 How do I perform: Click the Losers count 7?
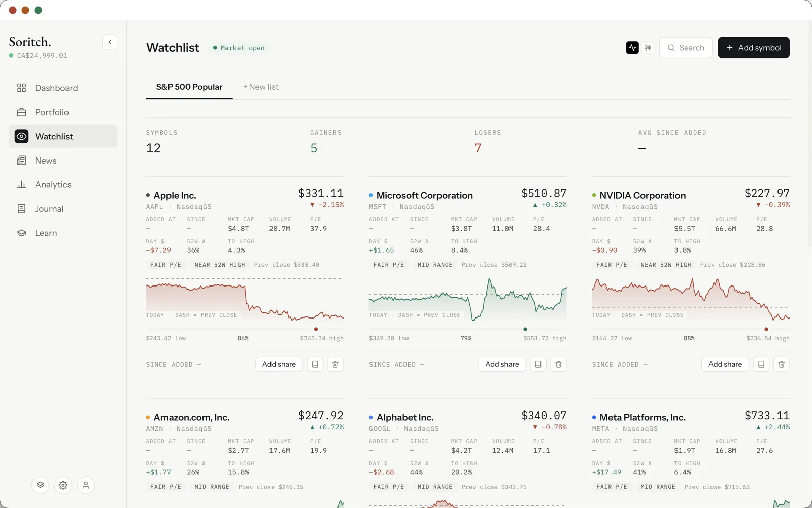[478, 148]
